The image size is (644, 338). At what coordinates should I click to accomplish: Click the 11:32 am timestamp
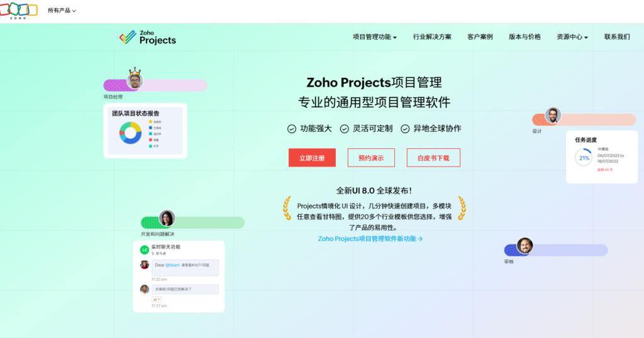pos(159,280)
